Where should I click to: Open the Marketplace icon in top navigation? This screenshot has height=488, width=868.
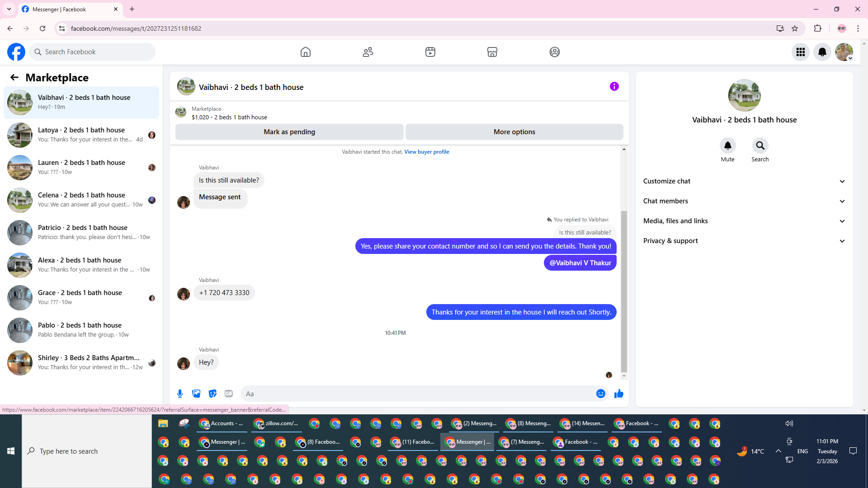[492, 52]
